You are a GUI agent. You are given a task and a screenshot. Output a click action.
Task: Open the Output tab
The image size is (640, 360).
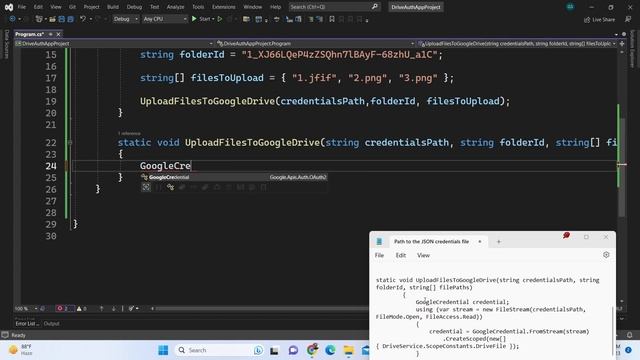pyautogui.click(x=51, y=324)
